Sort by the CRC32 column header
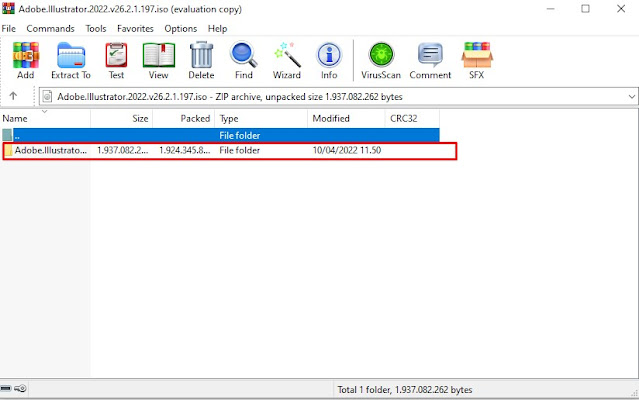This screenshot has width=639, height=400. coord(412,119)
